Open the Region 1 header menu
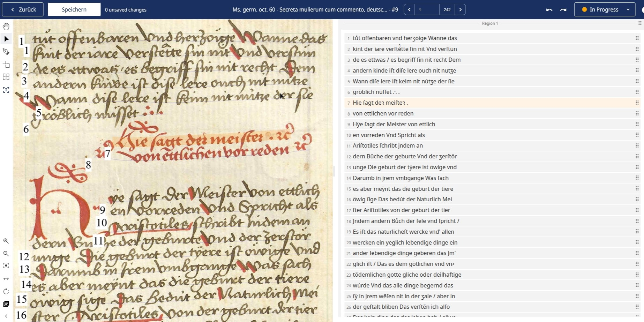Viewport: 644px width, 322px height. click(x=639, y=23)
